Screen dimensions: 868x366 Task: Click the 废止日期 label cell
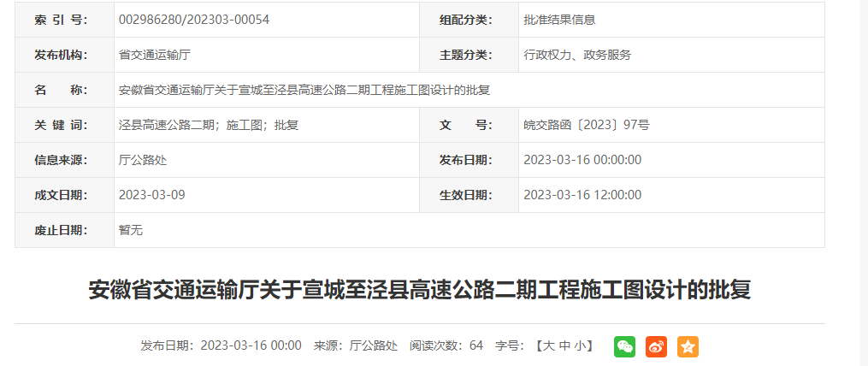pyautogui.click(x=64, y=230)
